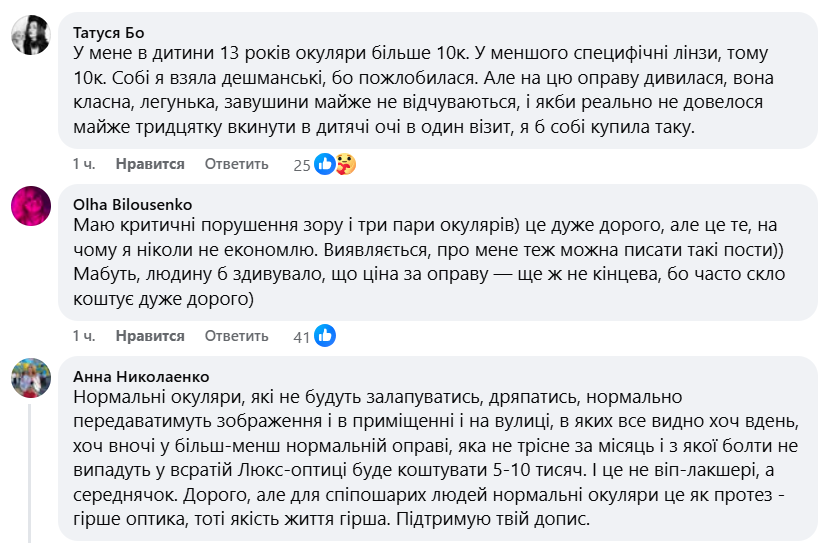Show who reacted via the 41 count
Viewport: 833px width, 543px height.
[x=302, y=338]
